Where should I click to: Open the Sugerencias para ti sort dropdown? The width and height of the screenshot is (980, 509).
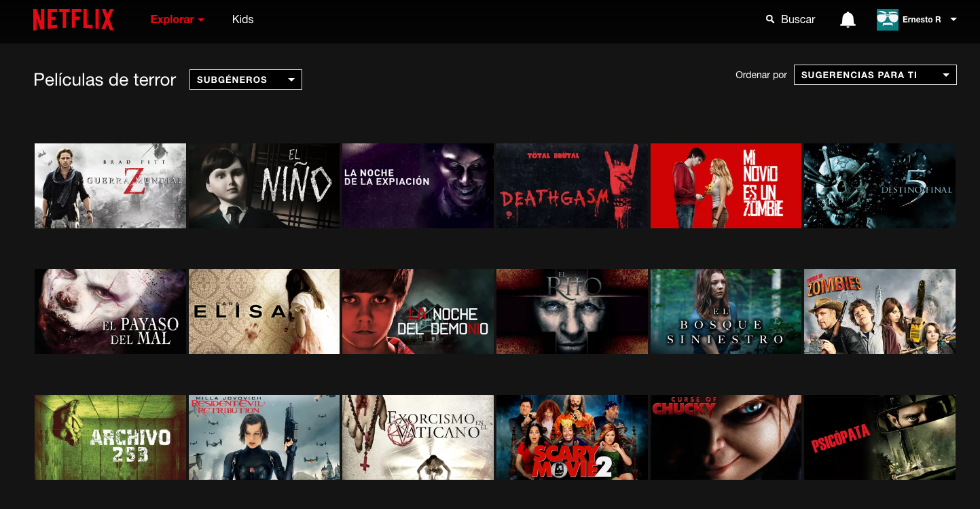pos(875,75)
